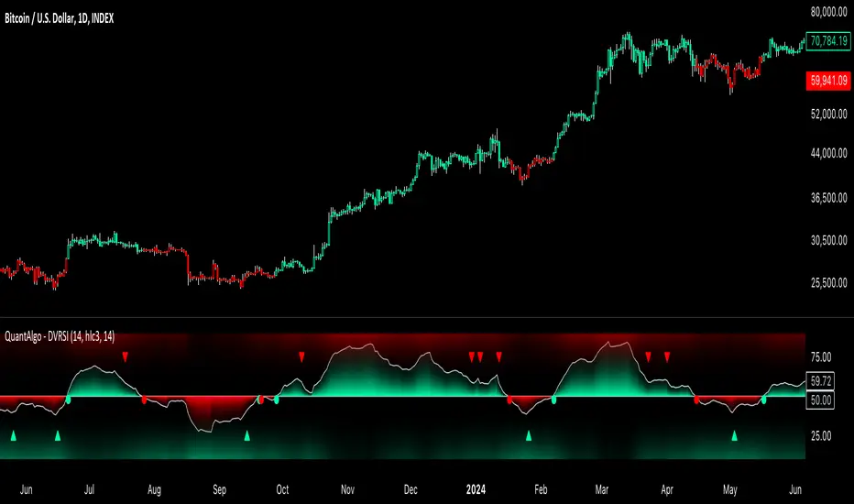
Task: Click the 44,000.00 price axis label
Action: tap(828, 153)
